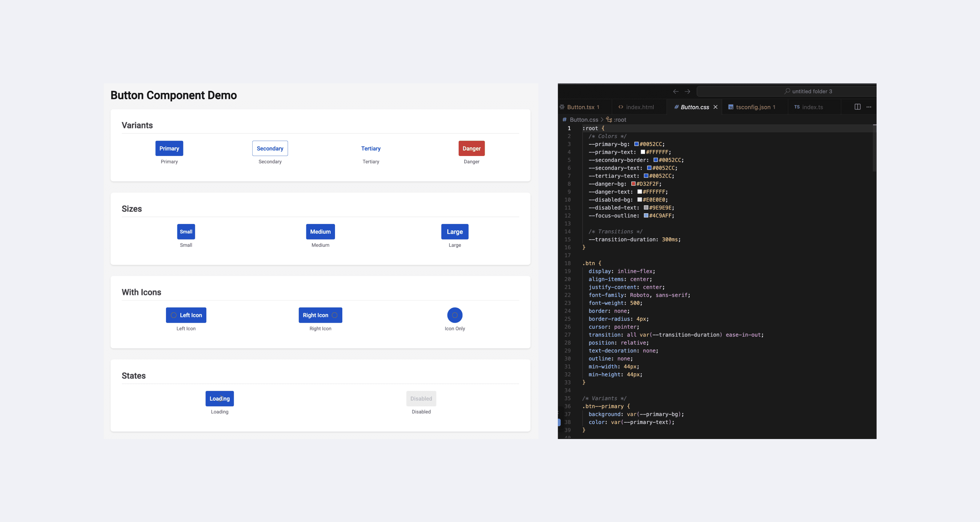The height and width of the screenshot is (522, 980).
Task: Click the editor Go Back arrow
Action: pyautogui.click(x=676, y=91)
